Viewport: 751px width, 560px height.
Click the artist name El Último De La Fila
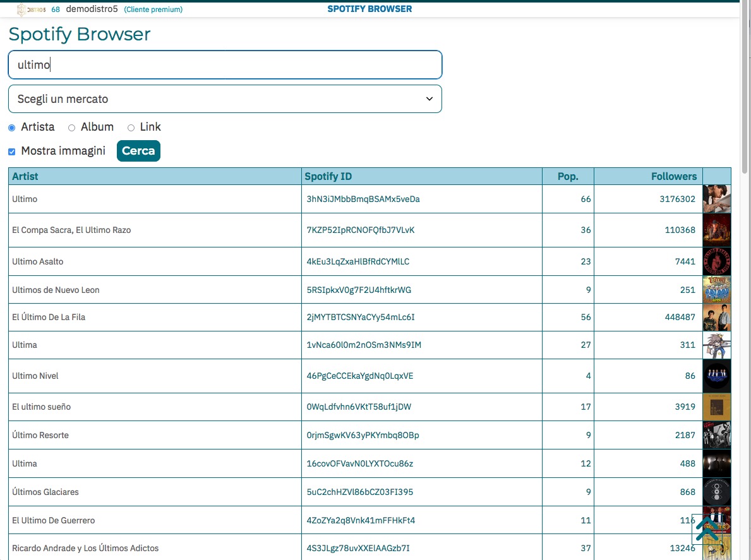point(49,317)
